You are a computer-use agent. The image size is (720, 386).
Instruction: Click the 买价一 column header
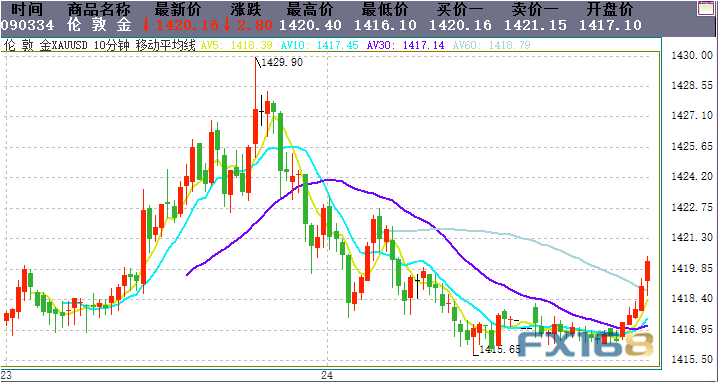click(460, 9)
